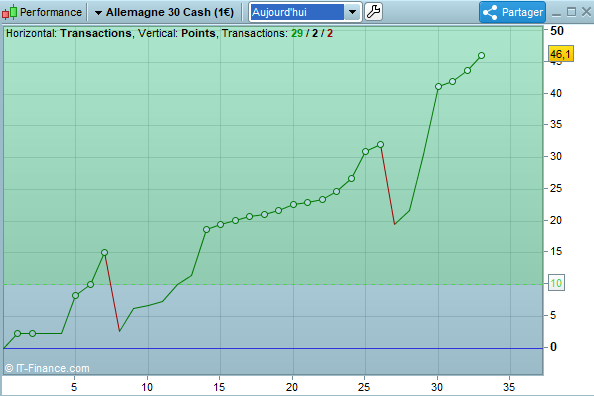Click the data point at transaction 30

pyautogui.click(x=438, y=86)
